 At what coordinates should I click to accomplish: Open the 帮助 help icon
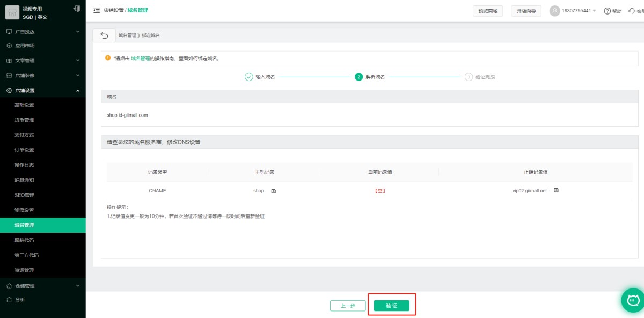click(608, 11)
